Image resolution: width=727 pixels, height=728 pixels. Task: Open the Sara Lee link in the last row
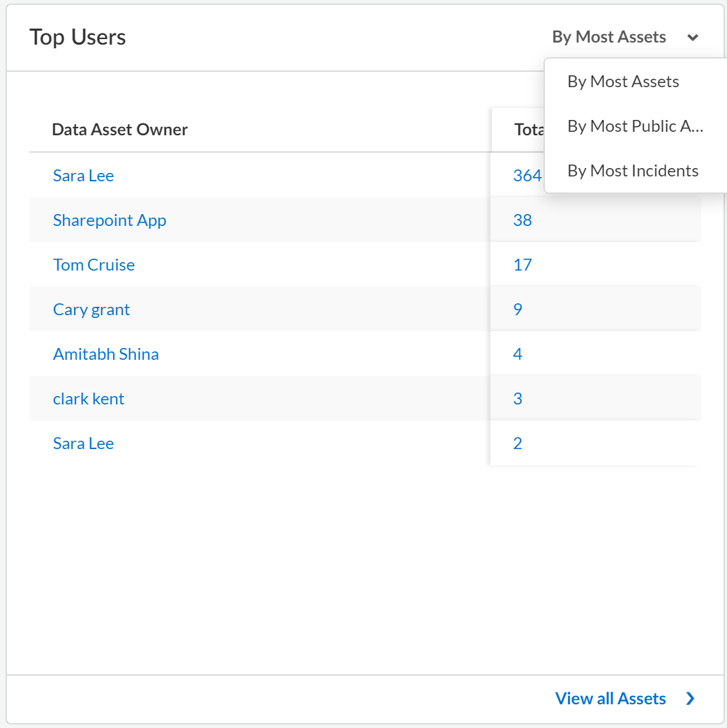[83, 443]
